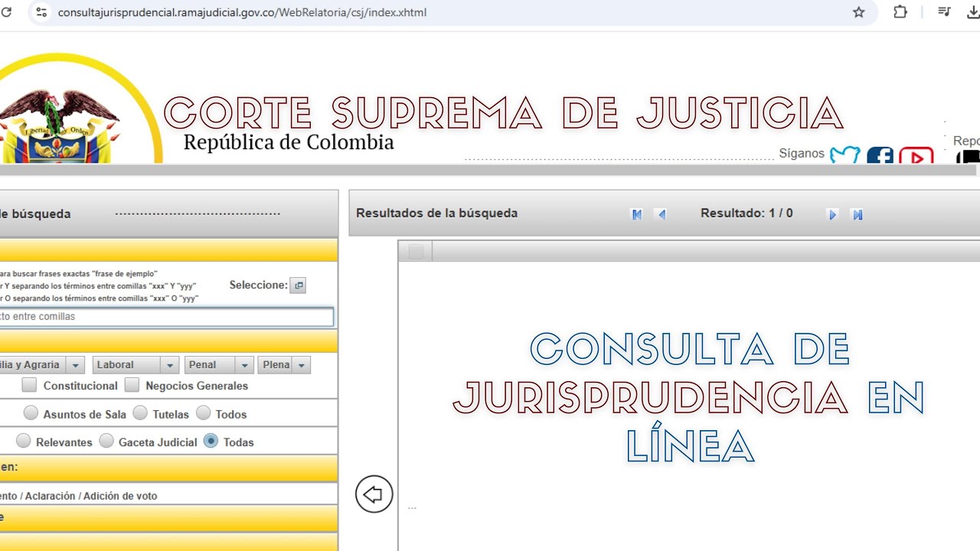Expand the yellow section ending in 'en:'
This screenshot has width=980, height=551.
pos(168,468)
